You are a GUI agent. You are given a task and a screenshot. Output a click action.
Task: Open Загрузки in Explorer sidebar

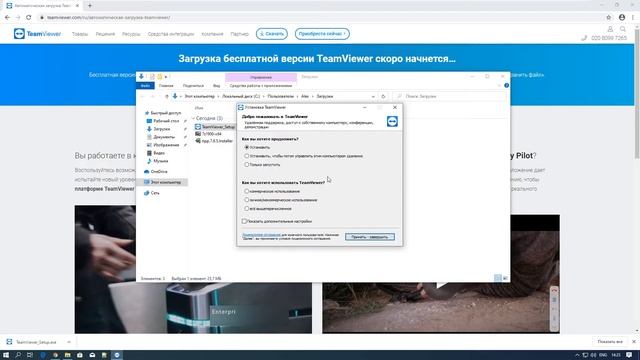click(158, 129)
